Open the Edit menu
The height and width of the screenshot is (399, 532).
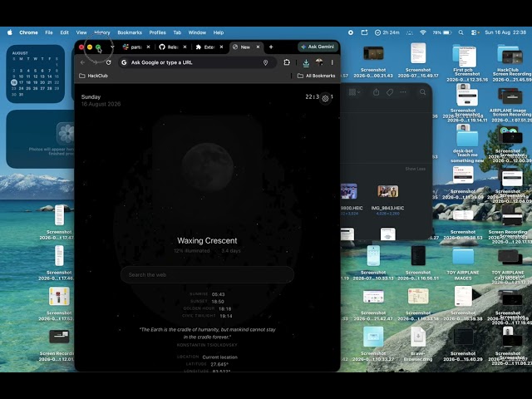tap(65, 32)
